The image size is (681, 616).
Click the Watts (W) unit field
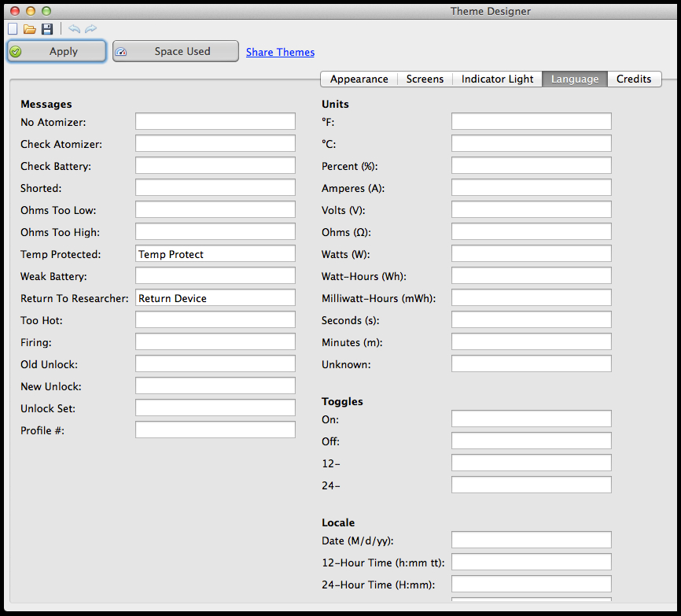(x=531, y=253)
